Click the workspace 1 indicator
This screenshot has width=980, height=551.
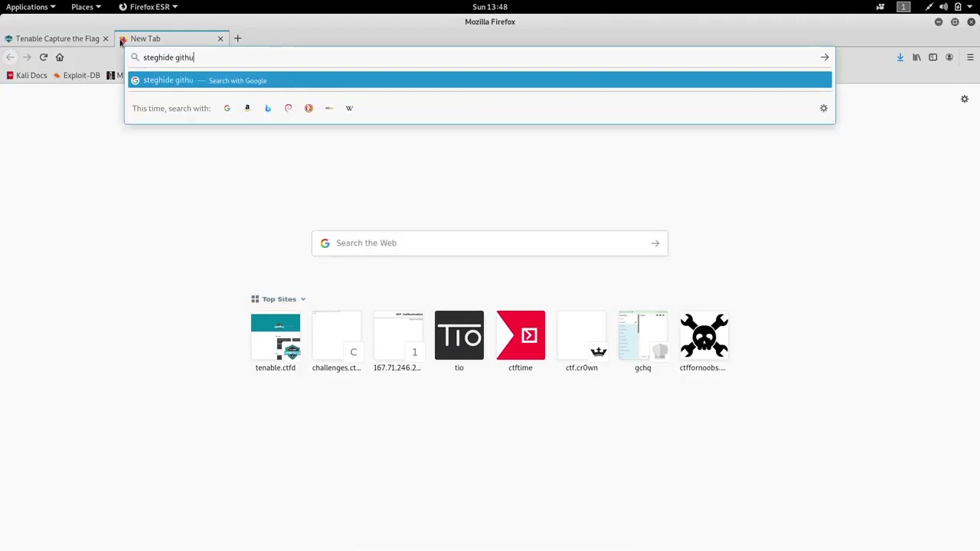click(x=903, y=7)
